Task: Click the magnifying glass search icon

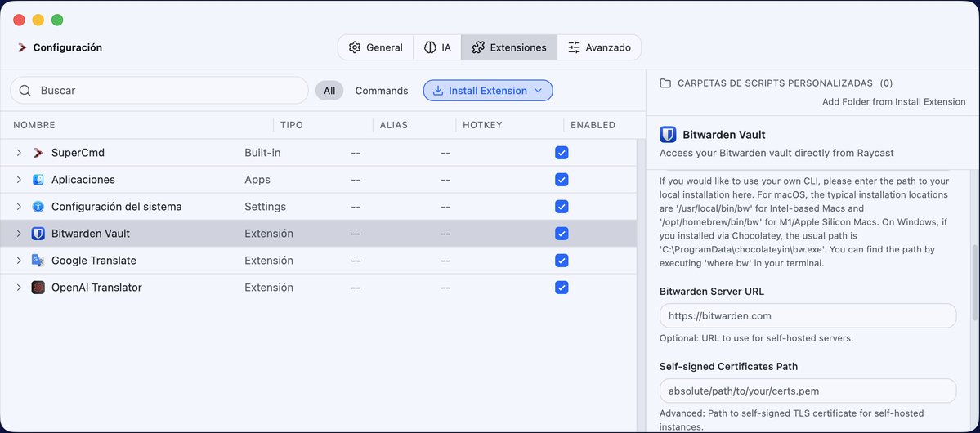Action: coord(25,91)
